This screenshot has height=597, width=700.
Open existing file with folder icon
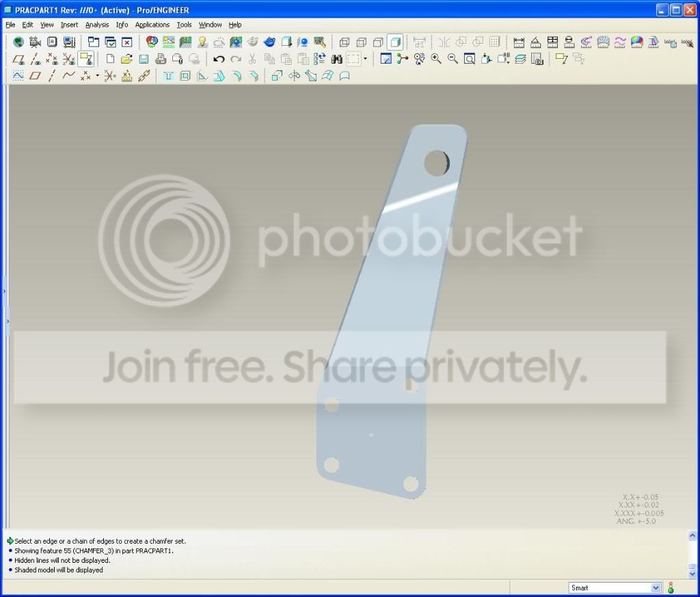(x=126, y=59)
